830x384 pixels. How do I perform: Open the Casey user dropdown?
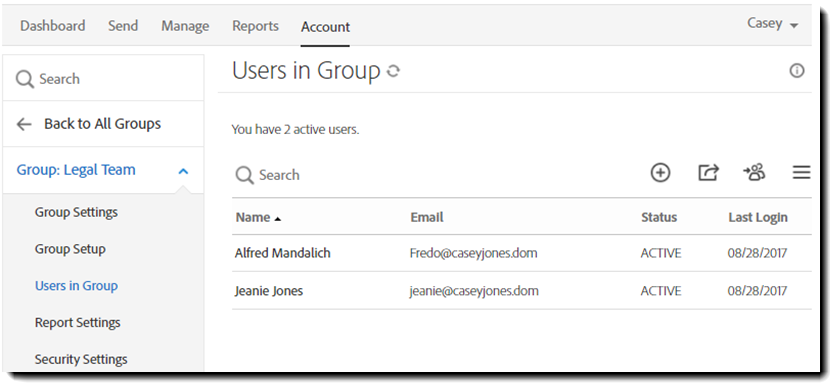coord(772,24)
